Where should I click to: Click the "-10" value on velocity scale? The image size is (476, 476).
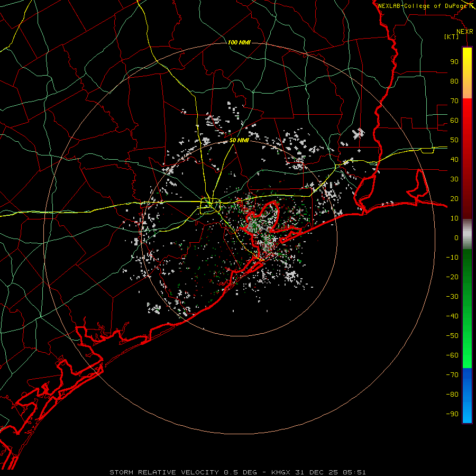pyautogui.click(x=452, y=258)
